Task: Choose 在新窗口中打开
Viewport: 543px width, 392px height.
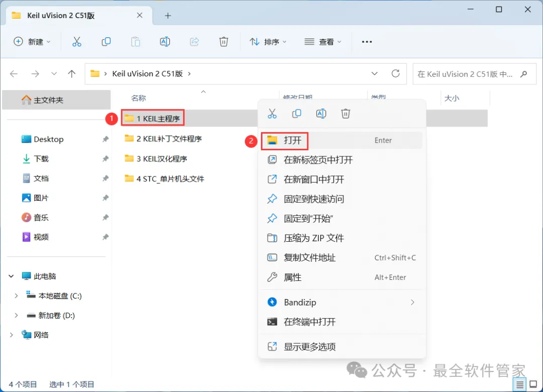Action: coord(342,179)
